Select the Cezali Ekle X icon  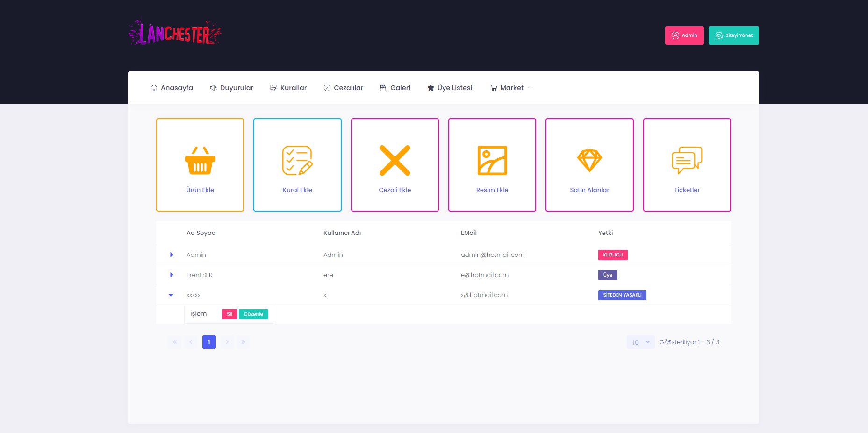coord(395,161)
